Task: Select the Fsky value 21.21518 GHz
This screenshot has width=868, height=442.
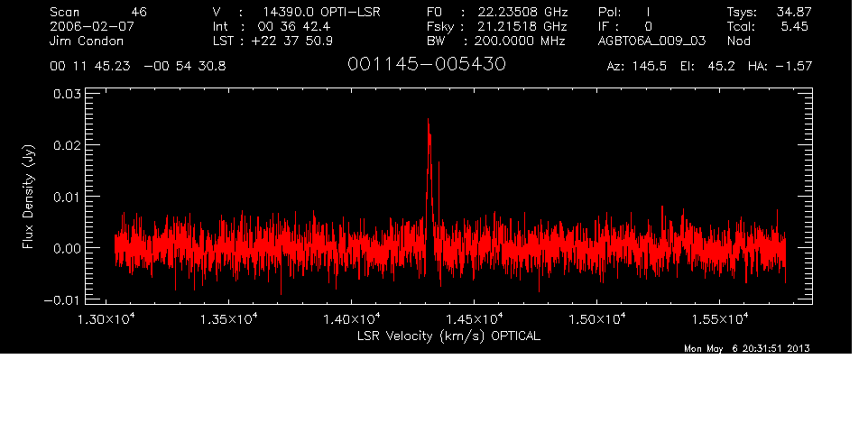Action: tap(522, 26)
